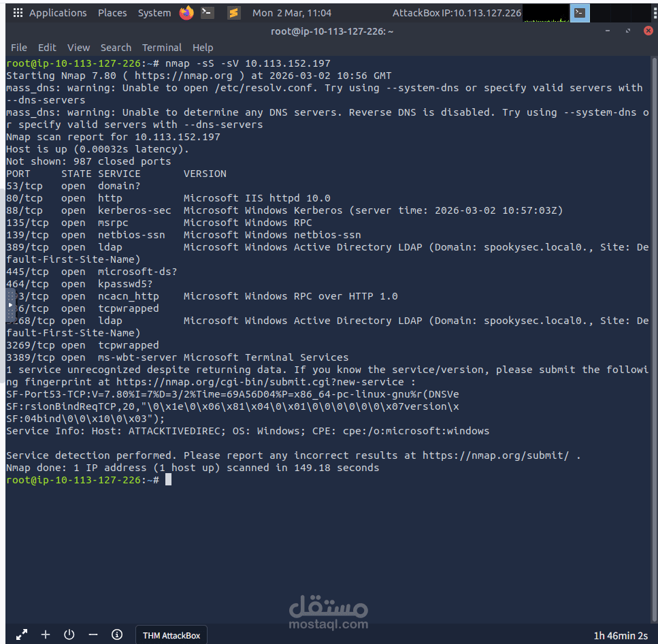Open the System menu

pyautogui.click(x=154, y=13)
